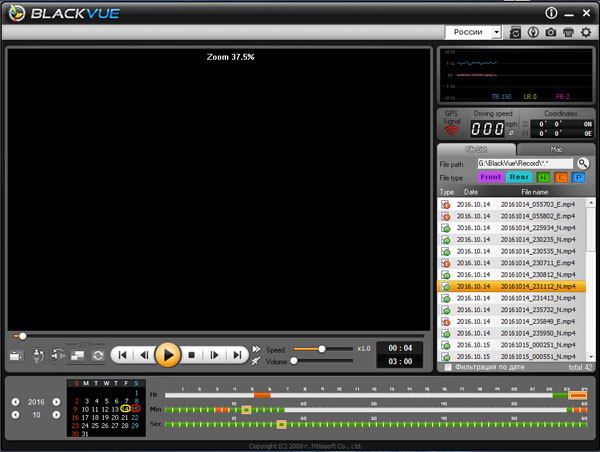Toggle mute with the speaker icon by Volume

coord(256,361)
